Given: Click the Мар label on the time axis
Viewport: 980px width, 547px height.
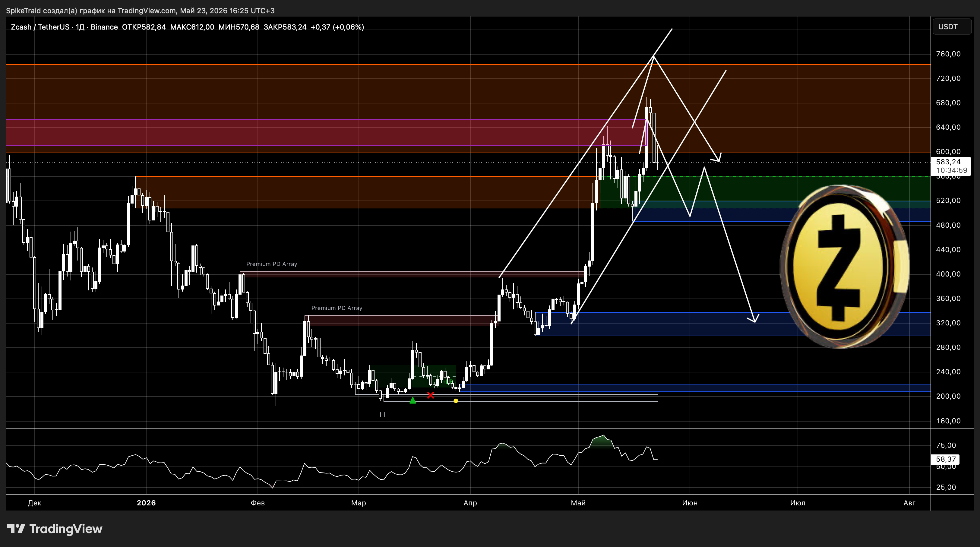Looking at the screenshot, I should click(x=358, y=503).
